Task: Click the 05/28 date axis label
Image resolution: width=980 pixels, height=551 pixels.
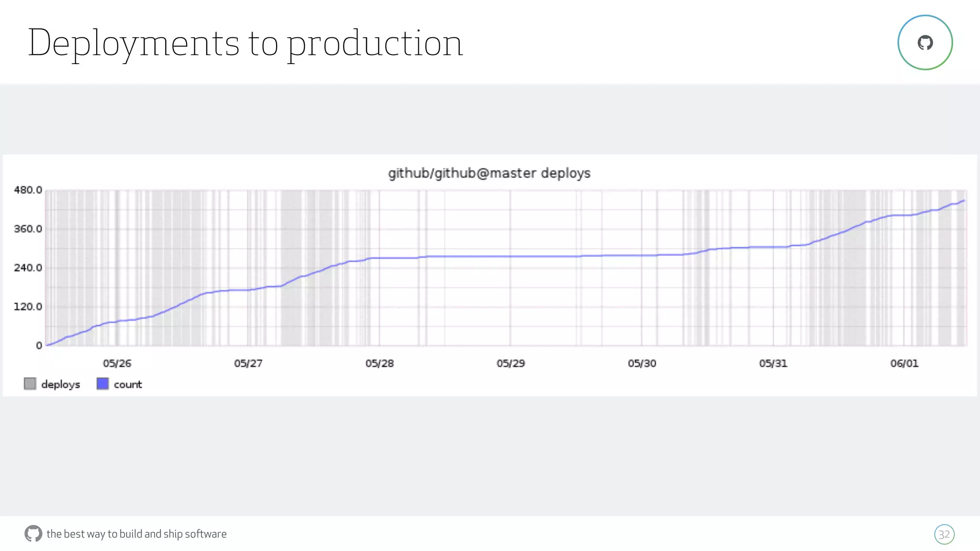Action: (379, 364)
